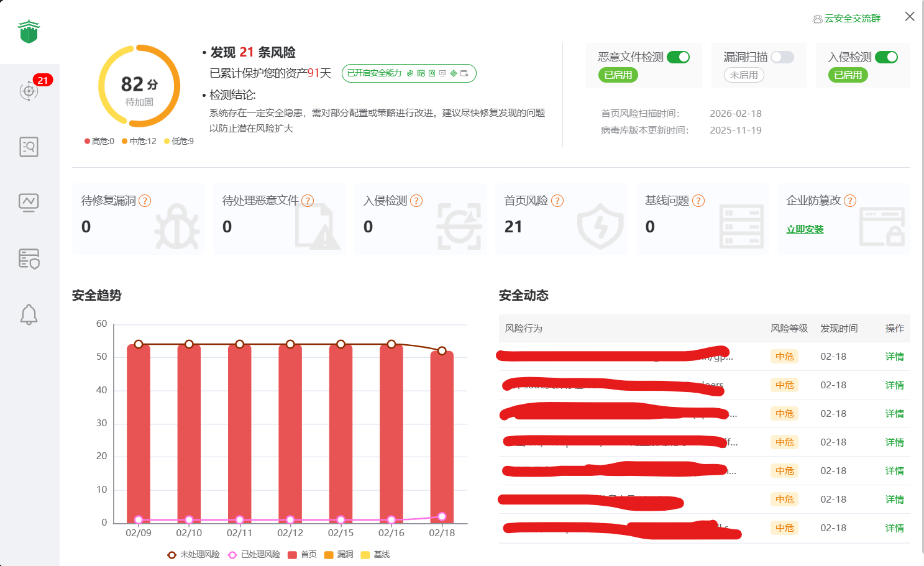Screen dimensions: 924x566
Task: Open 详情 for the first risk row
Action: coord(894,357)
